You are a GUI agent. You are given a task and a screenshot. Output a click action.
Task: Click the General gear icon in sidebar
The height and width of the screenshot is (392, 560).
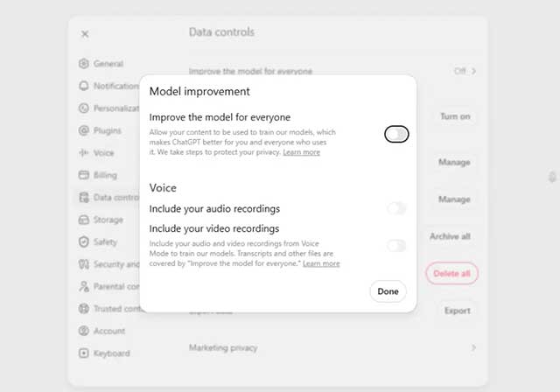[x=84, y=64]
